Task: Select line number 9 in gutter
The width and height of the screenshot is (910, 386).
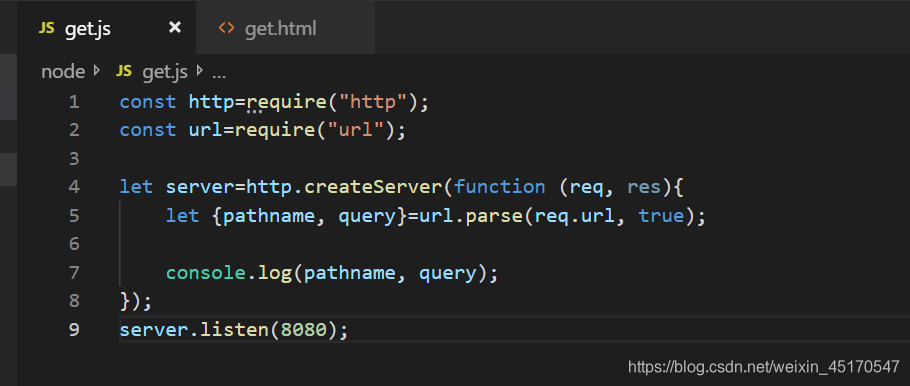Action: [x=74, y=330]
